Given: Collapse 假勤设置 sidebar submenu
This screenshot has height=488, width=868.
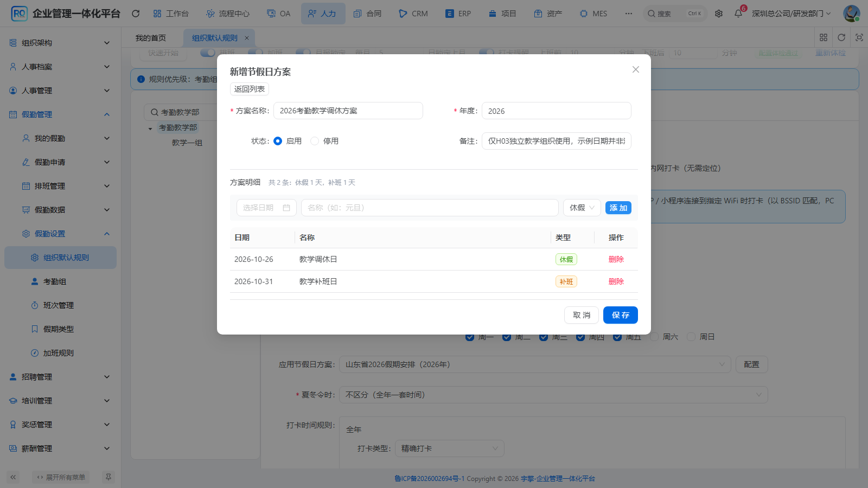Looking at the screenshot, I should click(x=60, y=234).
